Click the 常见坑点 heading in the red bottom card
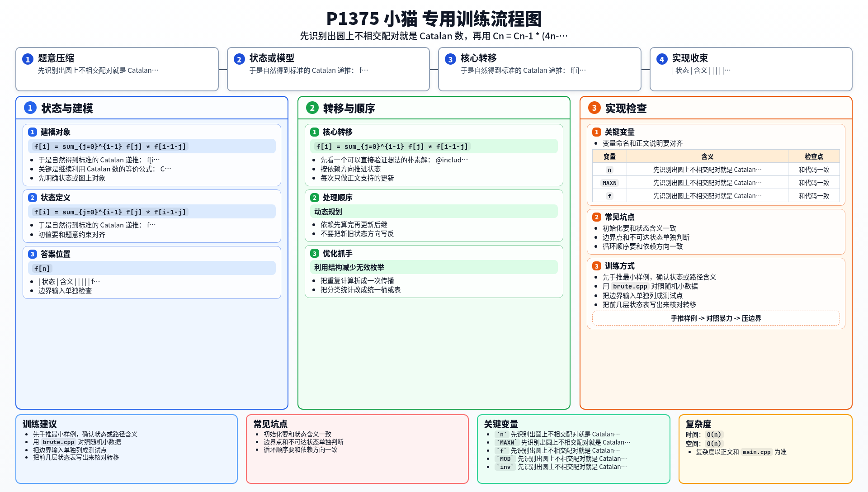The image size is (868, 492). [270, 424]
